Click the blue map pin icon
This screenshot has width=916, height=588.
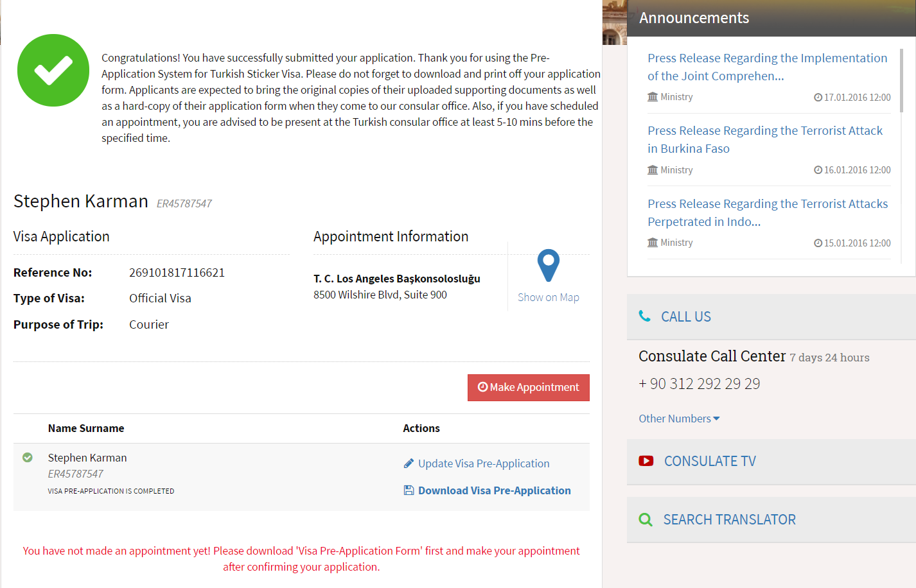pos(549,266)
